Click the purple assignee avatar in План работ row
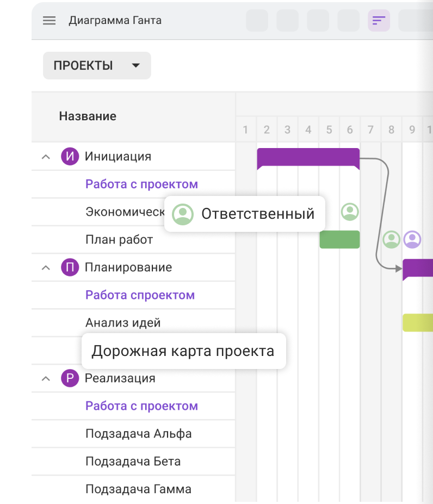 [412, 239]
